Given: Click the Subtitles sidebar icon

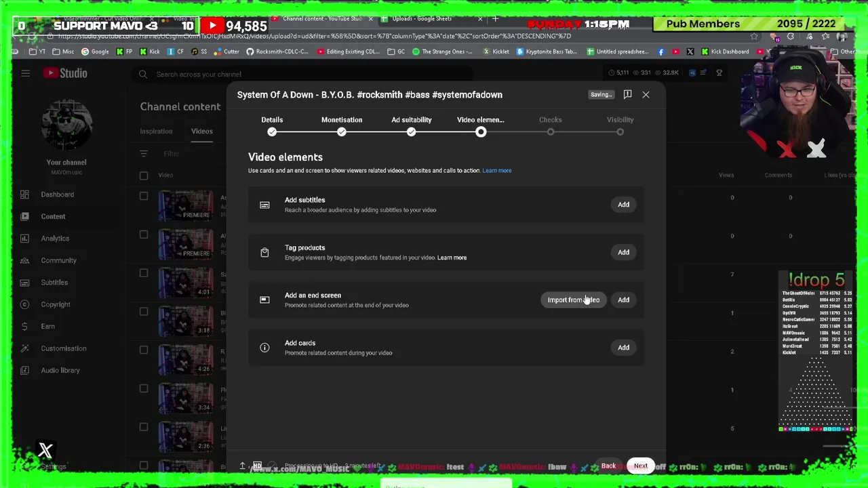Looking at the screenshot, I should pyautogui.click(x=24, y=282).
